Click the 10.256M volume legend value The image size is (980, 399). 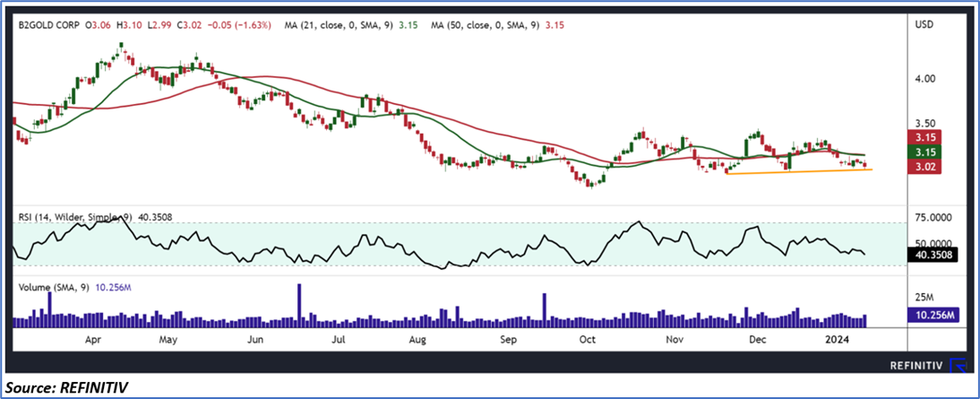point(113,287)
